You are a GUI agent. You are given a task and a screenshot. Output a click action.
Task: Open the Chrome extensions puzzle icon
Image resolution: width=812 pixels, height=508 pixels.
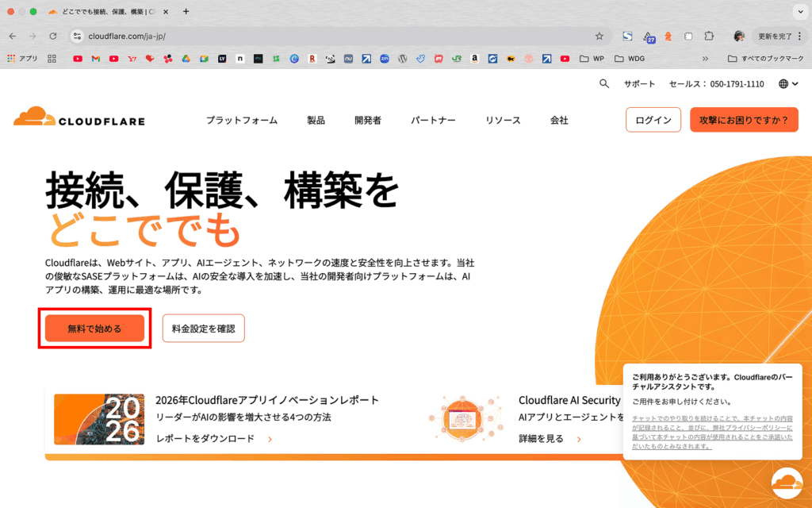(709, 36)
